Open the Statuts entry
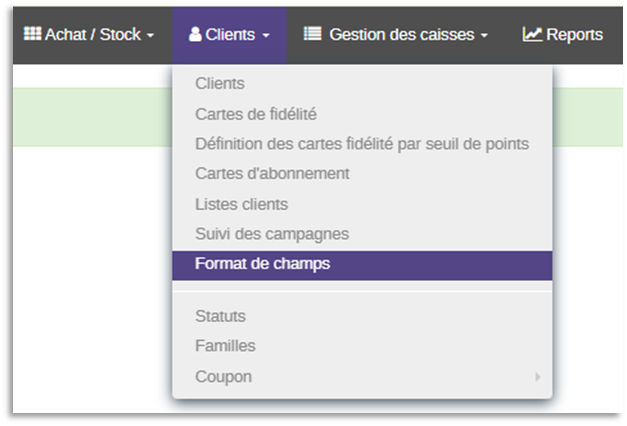Viewport: 627px width, 426px height. (221, 316)
